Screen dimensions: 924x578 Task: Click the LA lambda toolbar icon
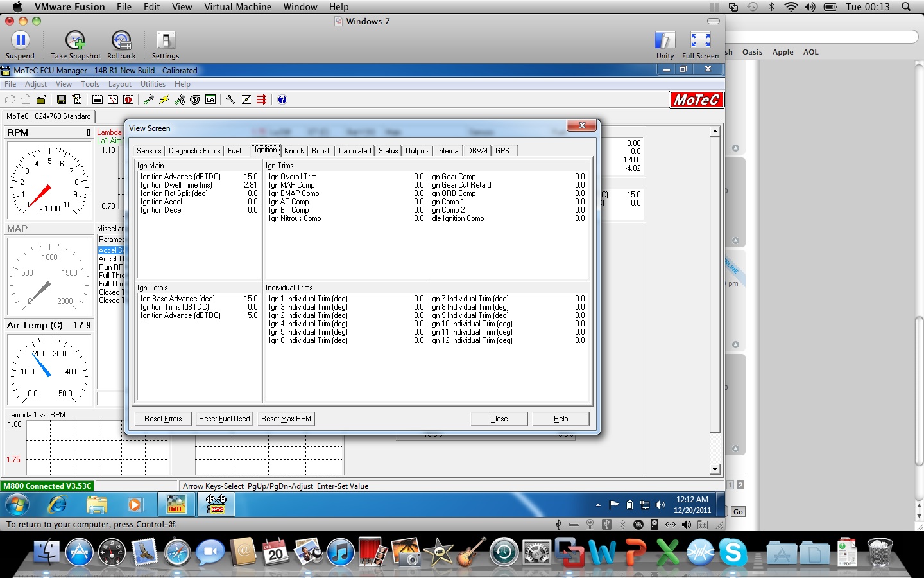click(210, 100)
